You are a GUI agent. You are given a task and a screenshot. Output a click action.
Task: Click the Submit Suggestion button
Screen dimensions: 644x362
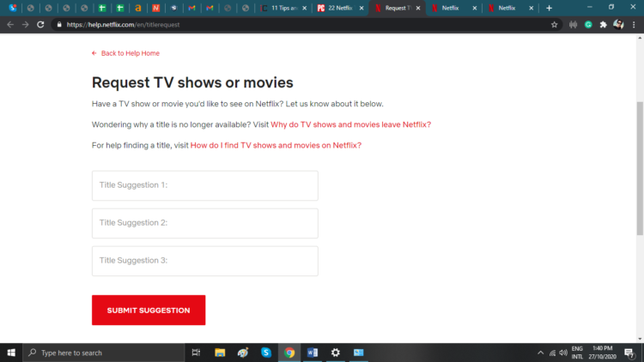pos(149,311)
